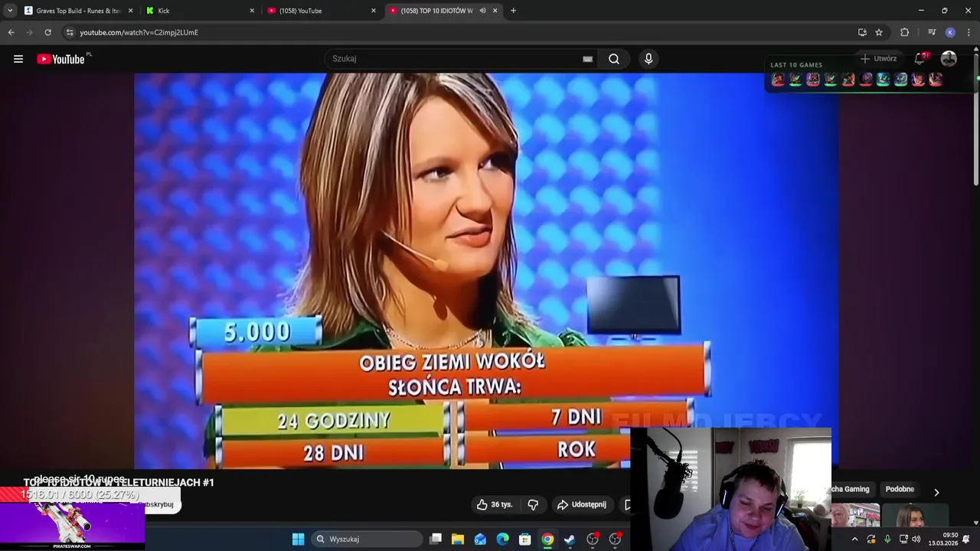Switch to the (1058) YouTube tab
The height and width of the screenshot is (551, 980).
(322, 11)
